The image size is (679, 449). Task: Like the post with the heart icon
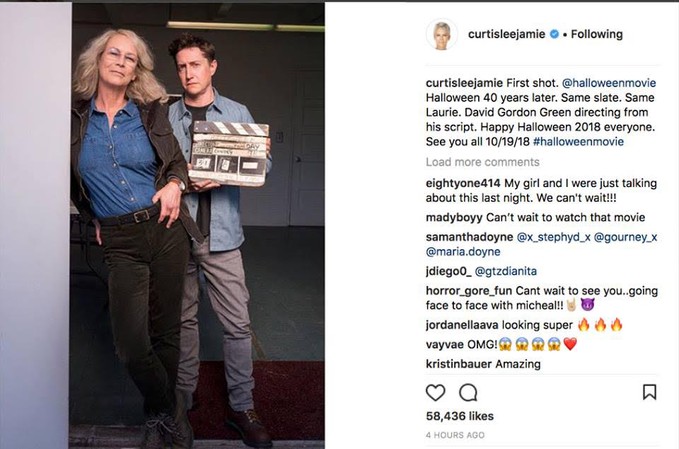[435, 393]
